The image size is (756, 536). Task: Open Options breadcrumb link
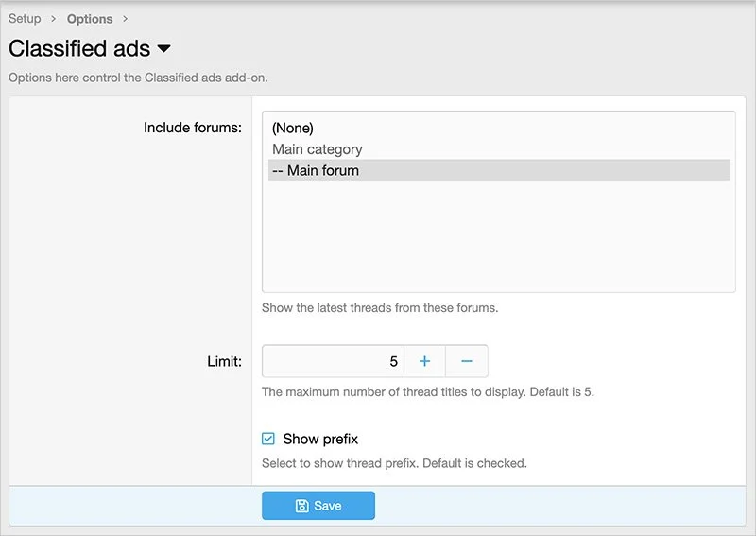(90, 19)
